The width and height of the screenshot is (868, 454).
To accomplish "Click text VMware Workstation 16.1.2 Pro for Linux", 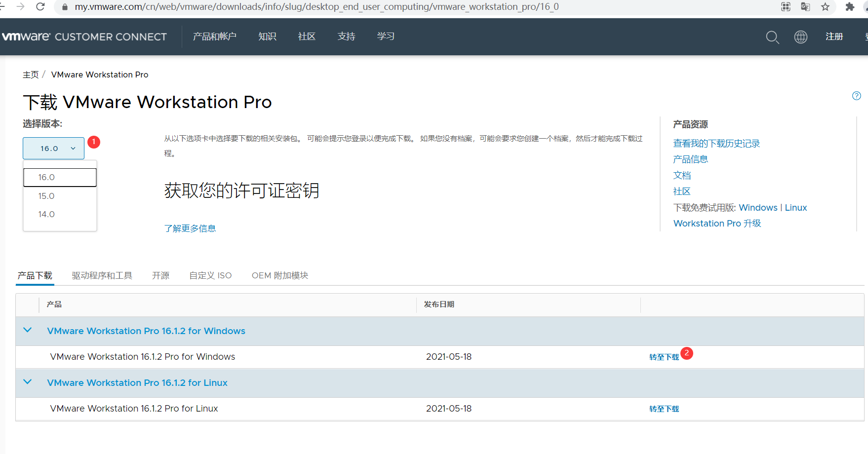I will pyautogui.click(x=134, y=409).
